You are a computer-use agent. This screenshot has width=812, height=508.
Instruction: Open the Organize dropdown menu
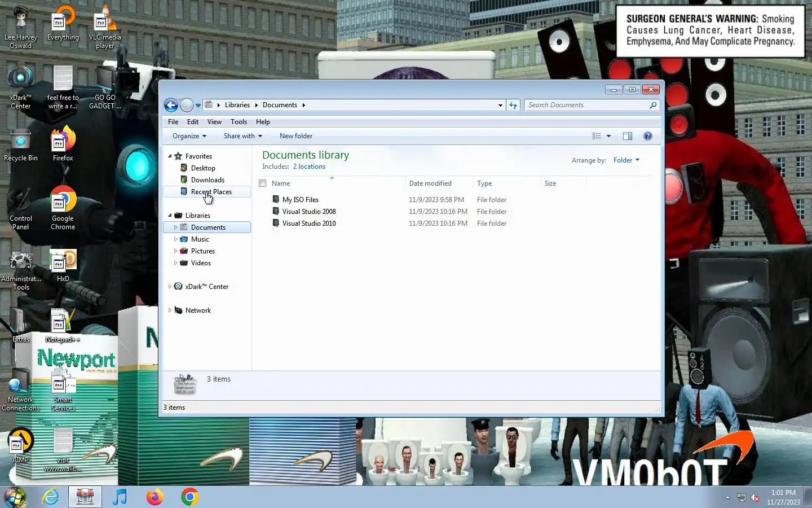point(189,136)
